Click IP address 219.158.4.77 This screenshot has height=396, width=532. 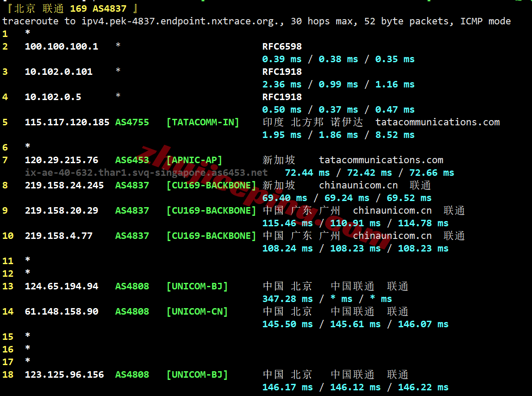(59, 235)
